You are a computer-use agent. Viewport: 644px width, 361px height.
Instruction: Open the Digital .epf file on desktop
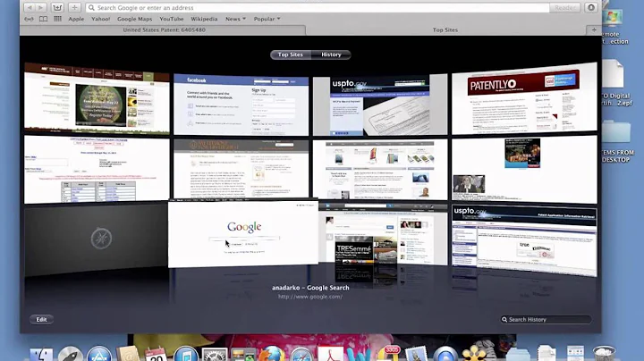[x=615, y=83]
